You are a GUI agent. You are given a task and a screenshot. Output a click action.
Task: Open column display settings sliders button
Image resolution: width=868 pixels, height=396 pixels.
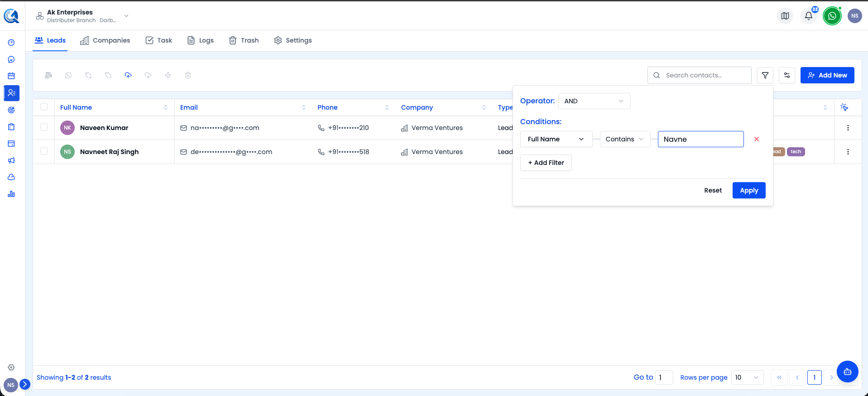[x=787, y=75]
